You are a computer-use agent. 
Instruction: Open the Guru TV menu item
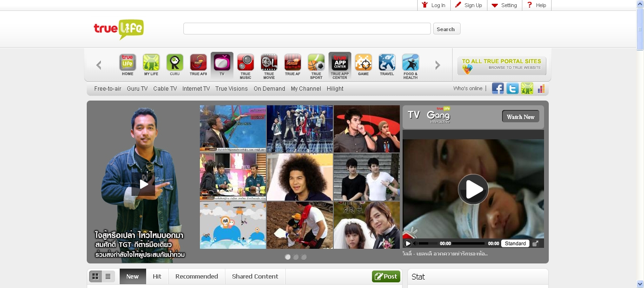pyautogui.click(x=137, y=89)
